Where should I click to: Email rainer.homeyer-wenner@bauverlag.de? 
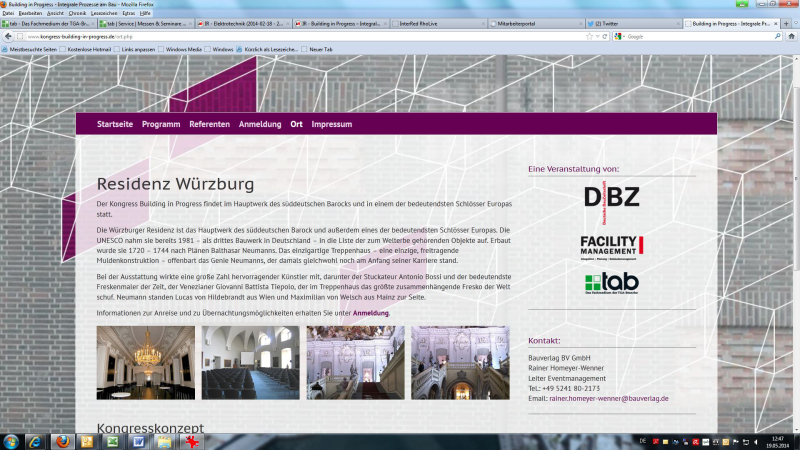pyautogui.click(x=609, y=398)
